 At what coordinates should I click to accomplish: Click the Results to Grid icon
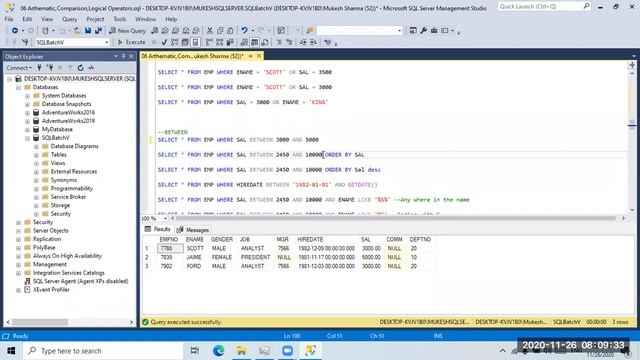254,42
